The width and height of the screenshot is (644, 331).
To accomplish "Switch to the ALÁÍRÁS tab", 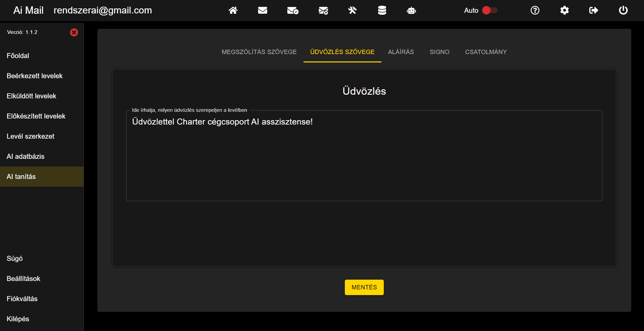I will pyautogui.click(x=401, y=52).
